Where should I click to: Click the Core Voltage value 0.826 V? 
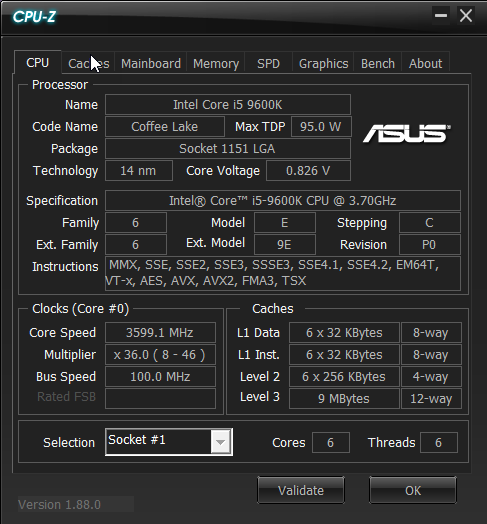click(308, 171)
